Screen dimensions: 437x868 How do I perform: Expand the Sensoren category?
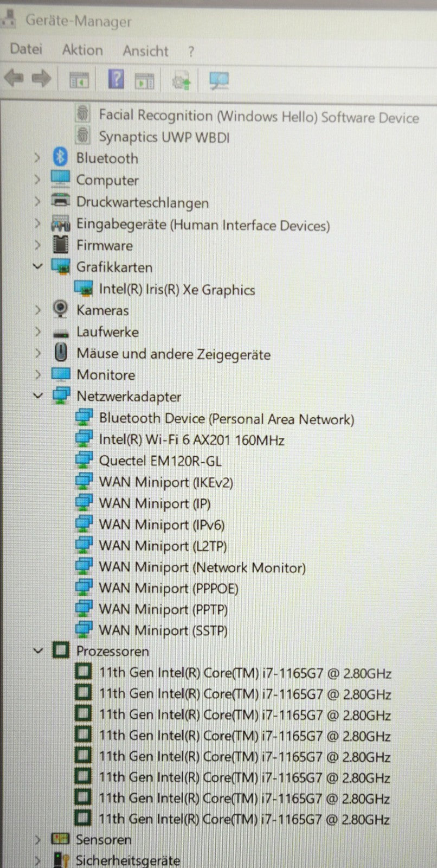[x=37, y=839]
